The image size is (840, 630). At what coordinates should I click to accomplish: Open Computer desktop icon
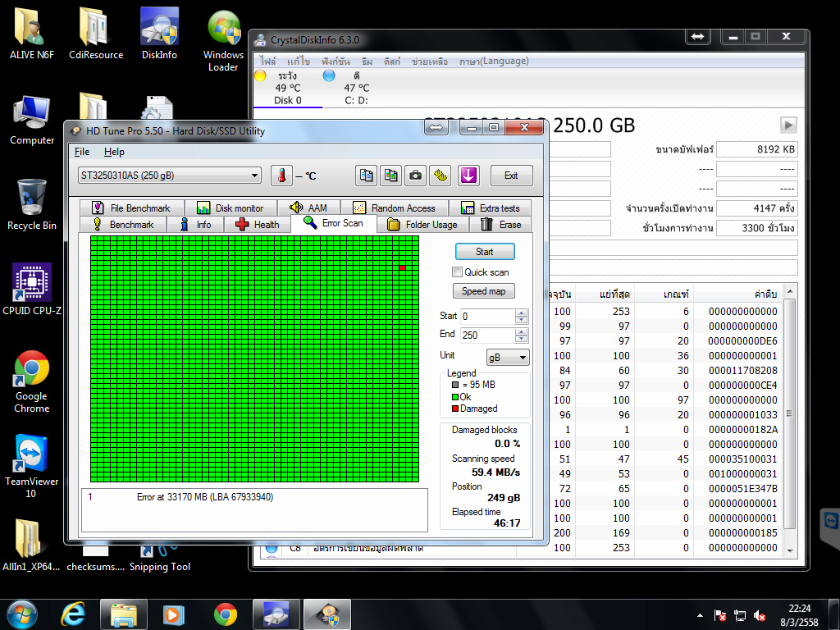(x=32, y=120)
